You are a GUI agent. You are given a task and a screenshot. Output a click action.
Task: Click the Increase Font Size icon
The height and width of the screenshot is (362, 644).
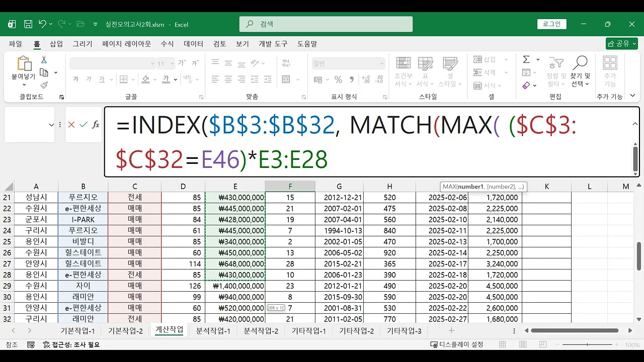(x=182, y=63)
